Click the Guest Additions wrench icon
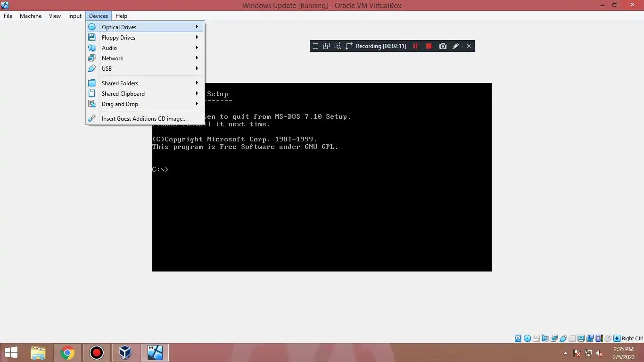 point(92,118)
